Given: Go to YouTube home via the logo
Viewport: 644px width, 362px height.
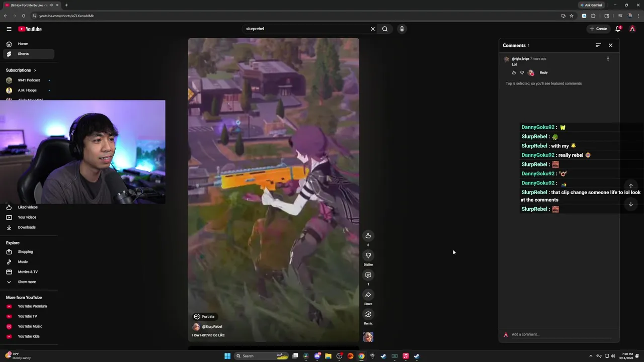Looking at the screenshot, I should [30, 29].
